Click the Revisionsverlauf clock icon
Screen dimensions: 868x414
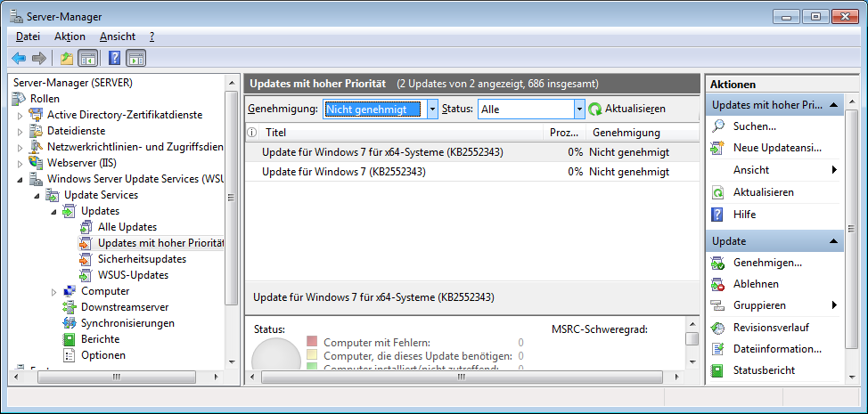(x=718, y=328)
